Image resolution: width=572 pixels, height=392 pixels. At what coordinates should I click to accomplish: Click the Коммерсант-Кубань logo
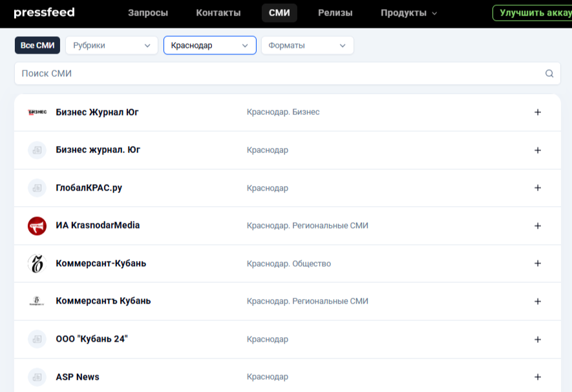click(37, 263)
